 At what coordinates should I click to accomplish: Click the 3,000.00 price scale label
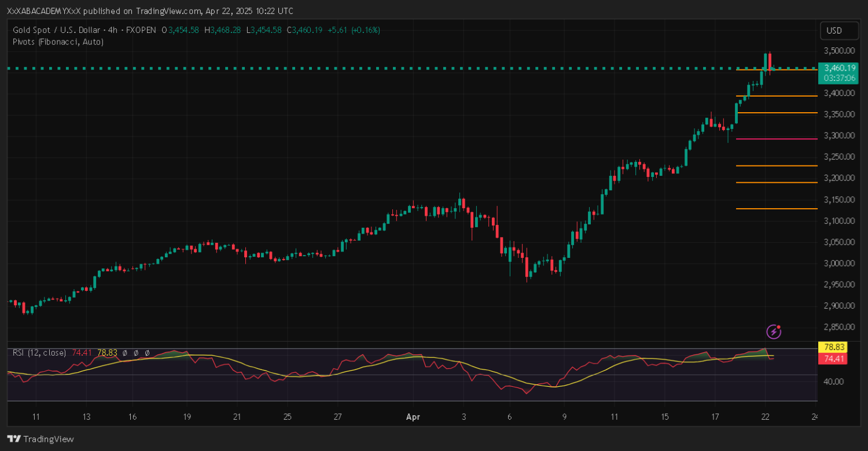pos(839,263)
